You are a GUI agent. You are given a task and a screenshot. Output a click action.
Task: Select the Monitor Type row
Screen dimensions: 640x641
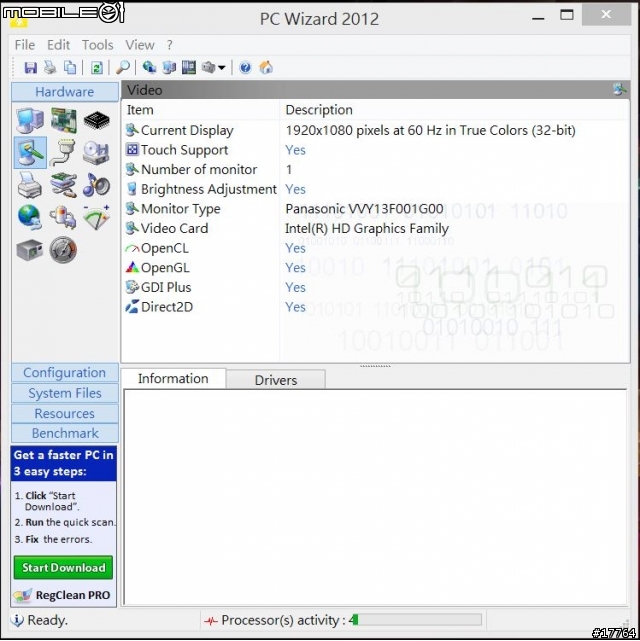[x=375, y=209]
